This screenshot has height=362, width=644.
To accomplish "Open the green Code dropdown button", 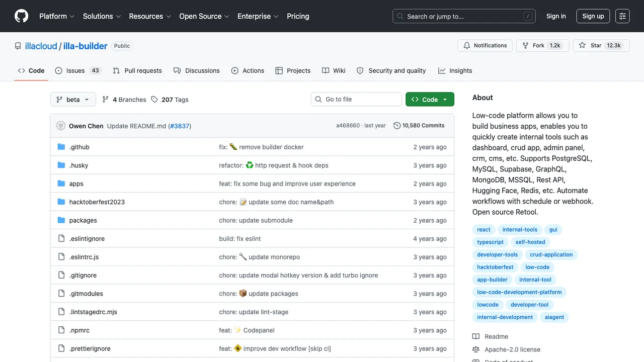I will [430, 100].
